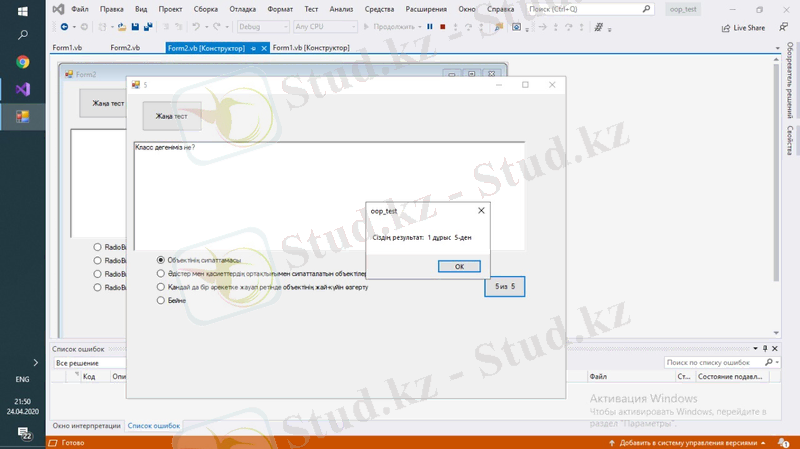Open the 'Все решение' filter dropdown
The height and width of the screenshot is (449, 800).
90,363
